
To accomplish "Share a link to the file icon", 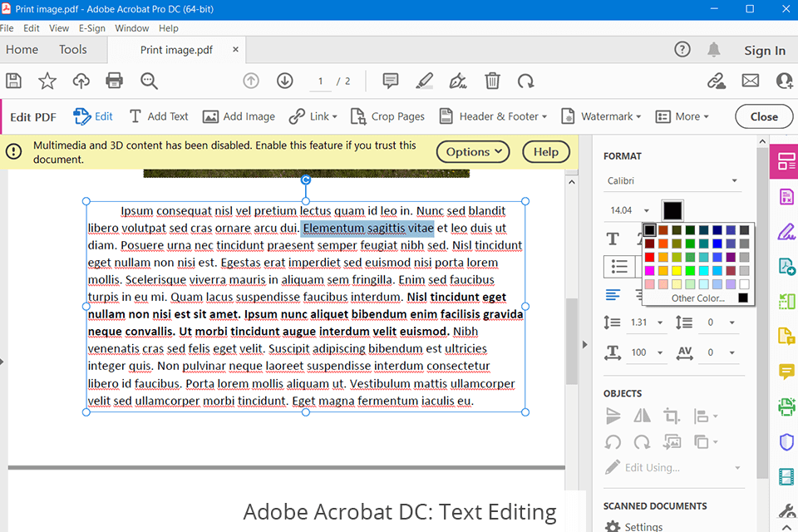I will tap(716, 81).
